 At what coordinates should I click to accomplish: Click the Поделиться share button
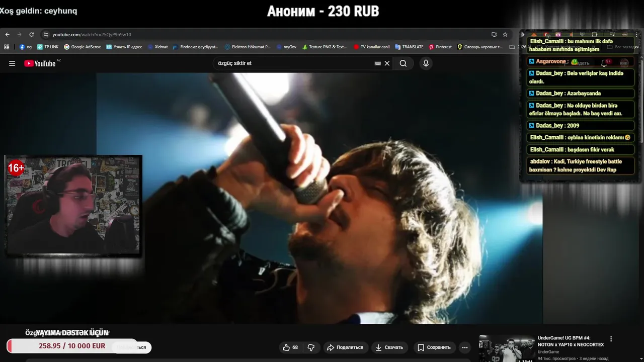point(345,347)
